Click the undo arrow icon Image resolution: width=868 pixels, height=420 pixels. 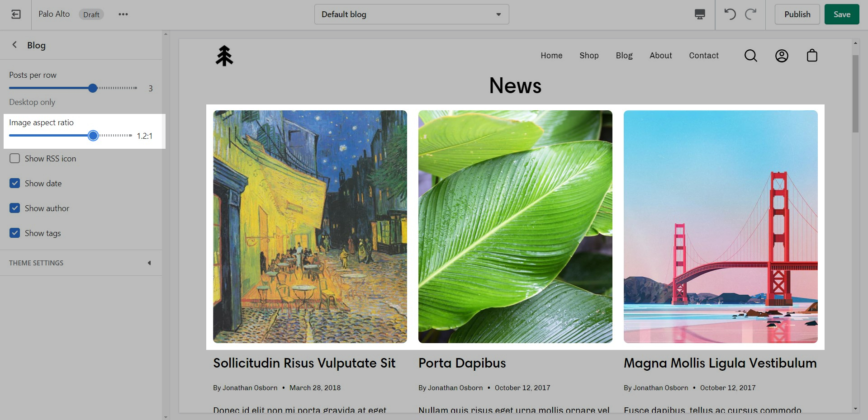(x=730, y=14)
